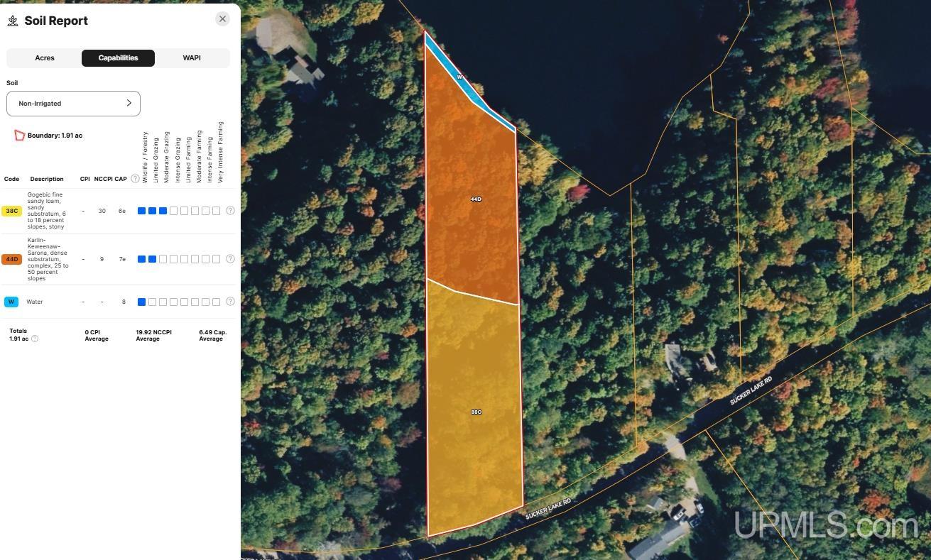Click the question mark icon on the 44D row

point(230,259)
